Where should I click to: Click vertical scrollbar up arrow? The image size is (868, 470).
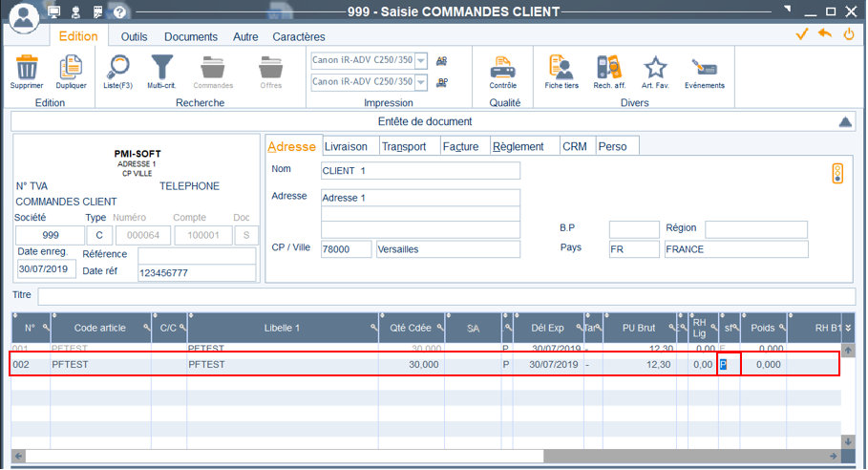pyautogui.click(x=848, y=350)
